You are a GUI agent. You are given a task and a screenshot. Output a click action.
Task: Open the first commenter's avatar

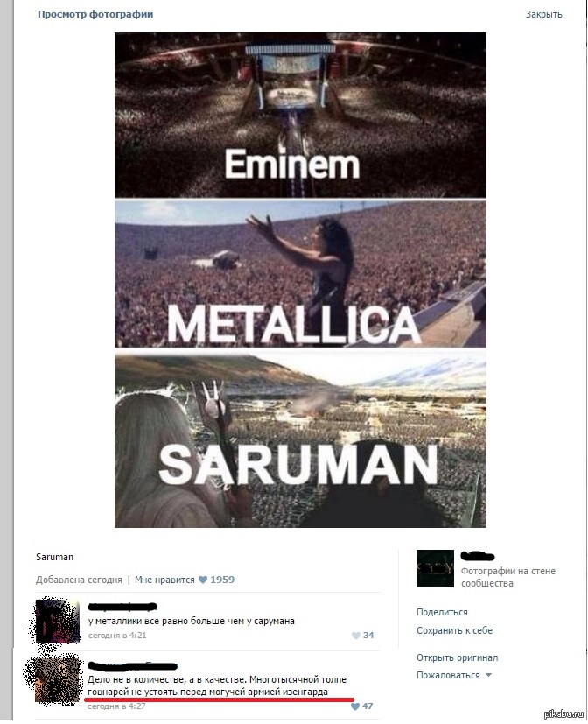(x=58, y=621)
